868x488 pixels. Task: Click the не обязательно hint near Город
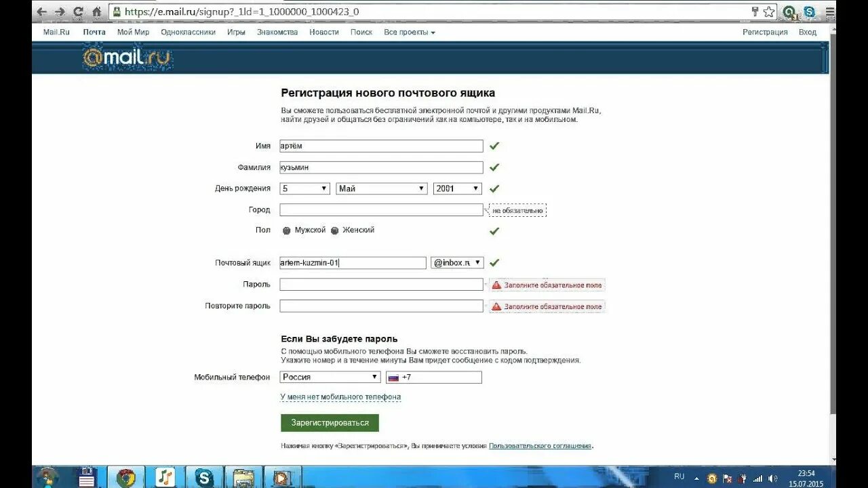[x=517, y=210]
